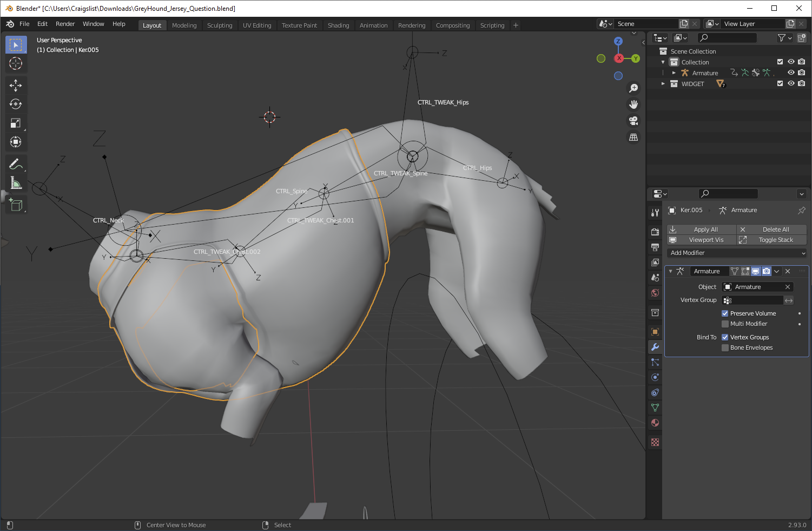The height and width of the screenshot is (531, 812).
Task: Open the Object properties tab
Action: coord(655,332)
